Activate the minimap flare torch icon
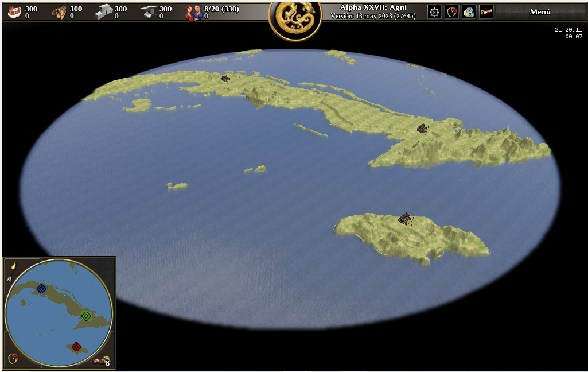Image resolution: width=588 pixels, height=372 pixels. point(13,266)
